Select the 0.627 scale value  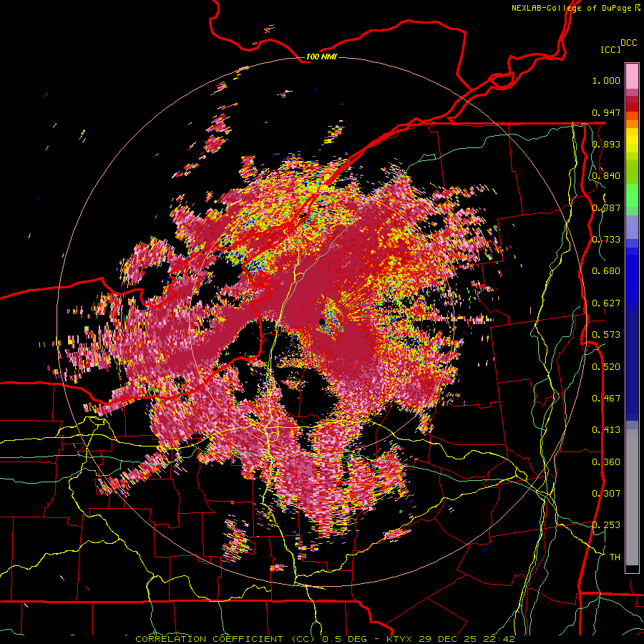click(x=606, y=303)
